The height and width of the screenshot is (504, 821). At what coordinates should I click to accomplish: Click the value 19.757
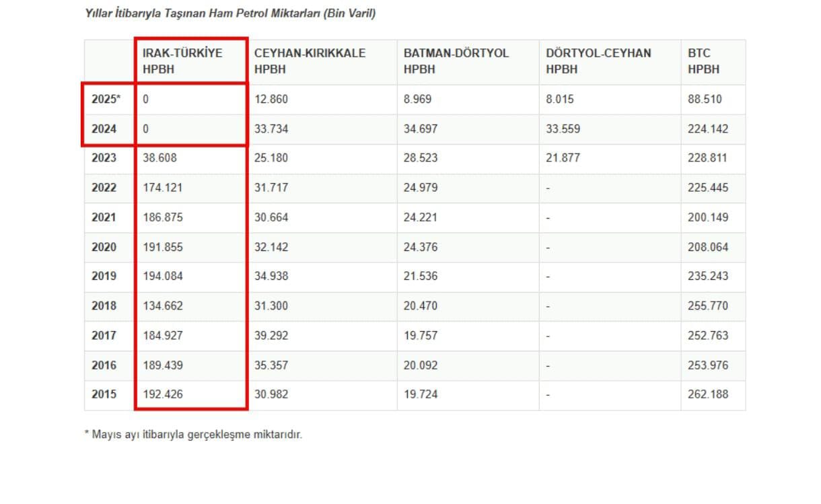pos(421,335)
